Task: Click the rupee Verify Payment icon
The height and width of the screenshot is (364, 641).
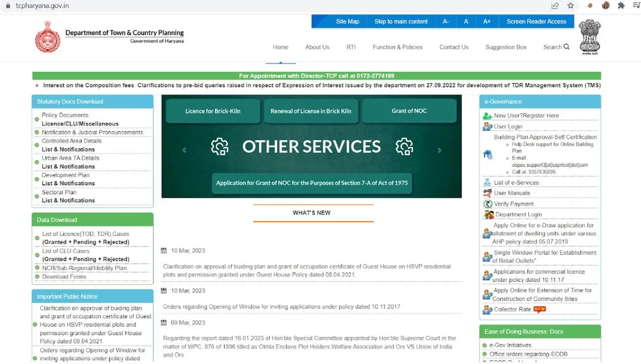Action: [487, 204]
